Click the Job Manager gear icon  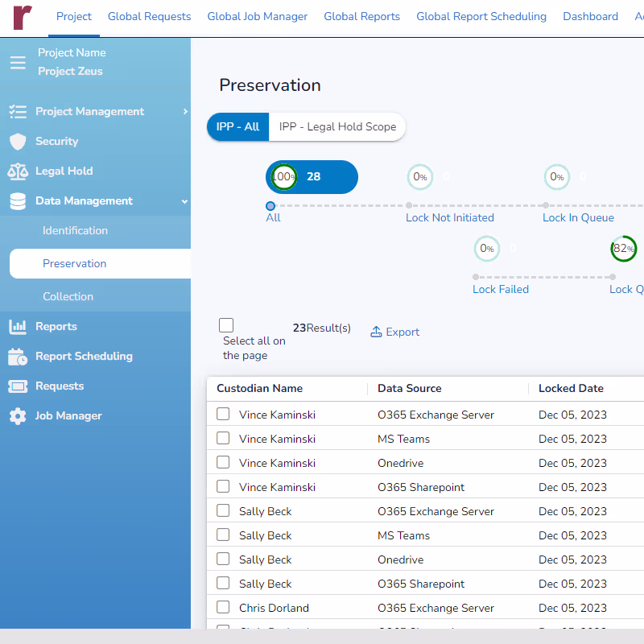click(x=18, y=416)
